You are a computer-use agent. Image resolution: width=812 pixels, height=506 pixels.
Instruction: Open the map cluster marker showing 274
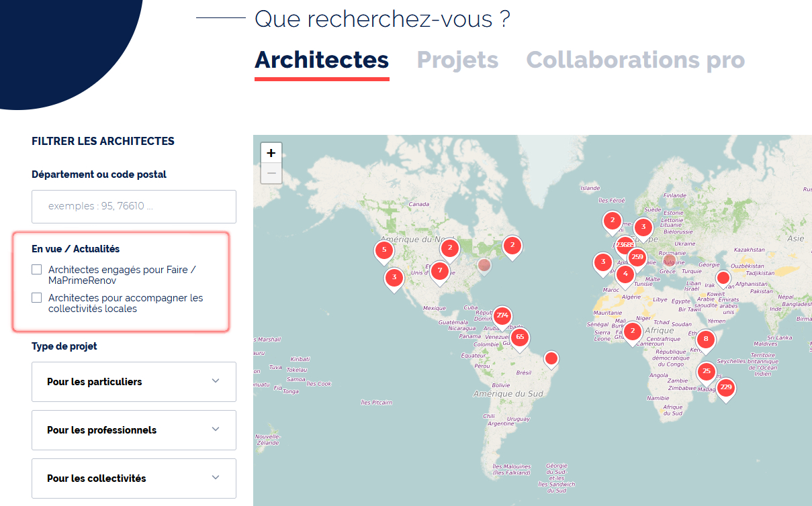click(502, 315)
